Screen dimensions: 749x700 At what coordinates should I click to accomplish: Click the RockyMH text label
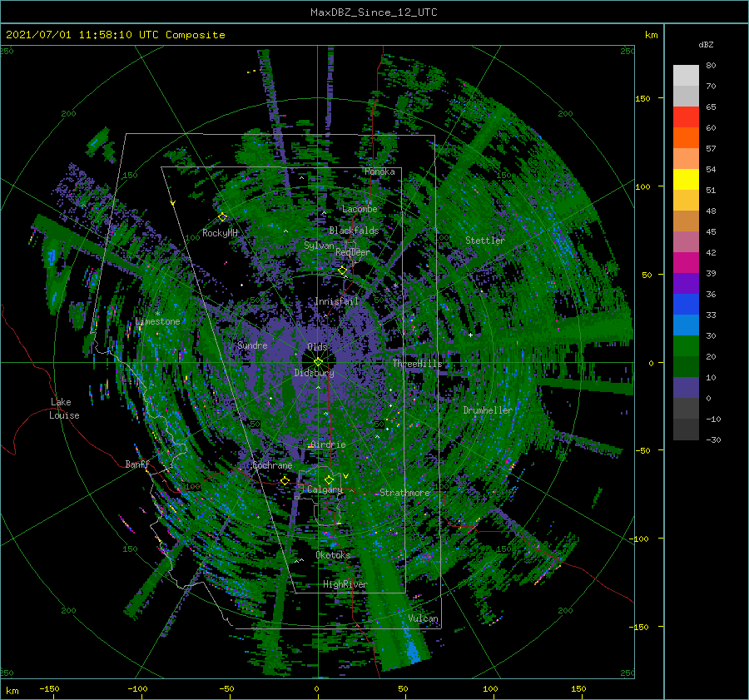click(220, 233)
